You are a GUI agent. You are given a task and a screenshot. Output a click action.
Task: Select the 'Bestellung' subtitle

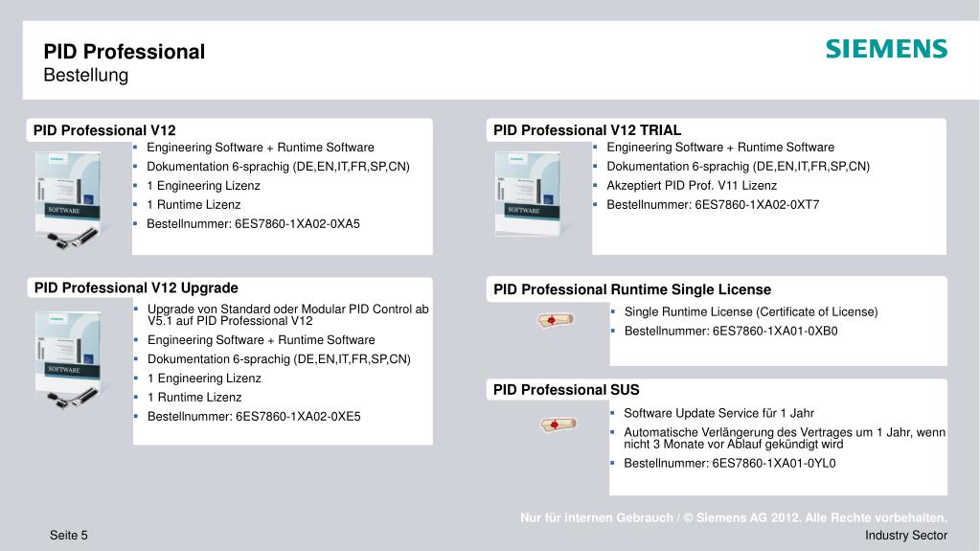click(x=86, y=75)
